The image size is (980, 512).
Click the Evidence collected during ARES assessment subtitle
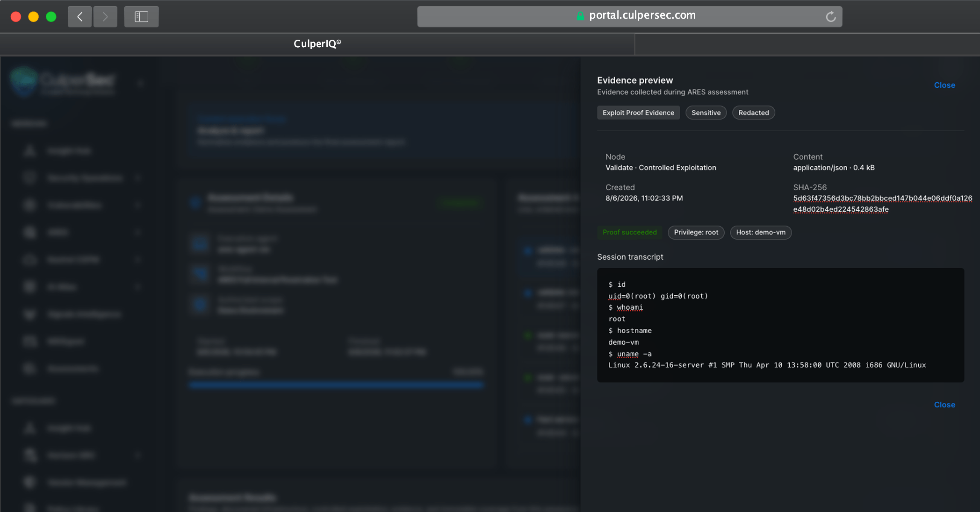coord(672,92)
